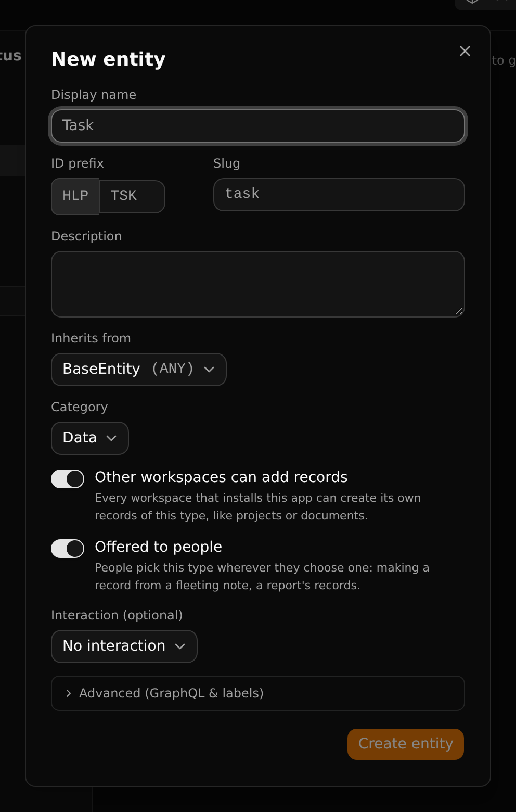Click the TSK ID prefix field
Image resolution: width=516 pixels, height=812 pixels.
tap(132, 196)
